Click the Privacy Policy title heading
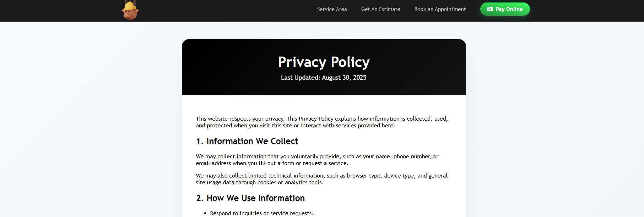 pyautogui.click(x=324, y=62)
